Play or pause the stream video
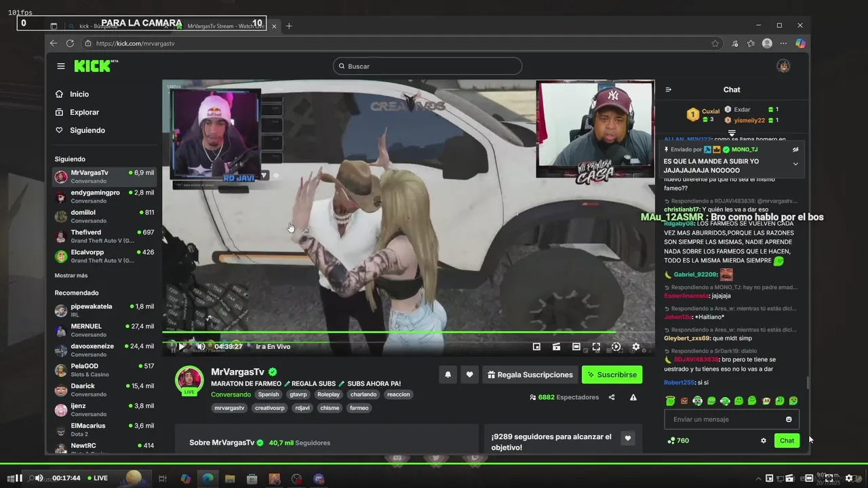868x488 pixels. pyautogui.click(x=182, y=346)
